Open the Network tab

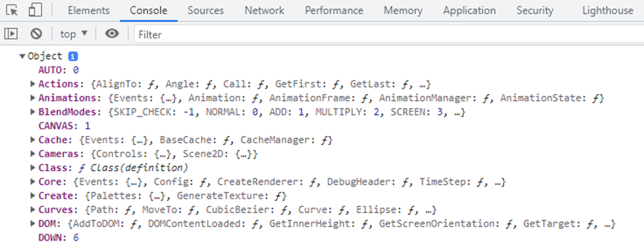264,11
